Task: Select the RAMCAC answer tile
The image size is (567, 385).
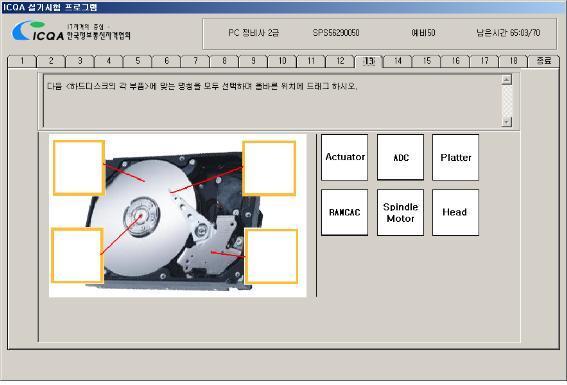Action: tap(345, 213)
